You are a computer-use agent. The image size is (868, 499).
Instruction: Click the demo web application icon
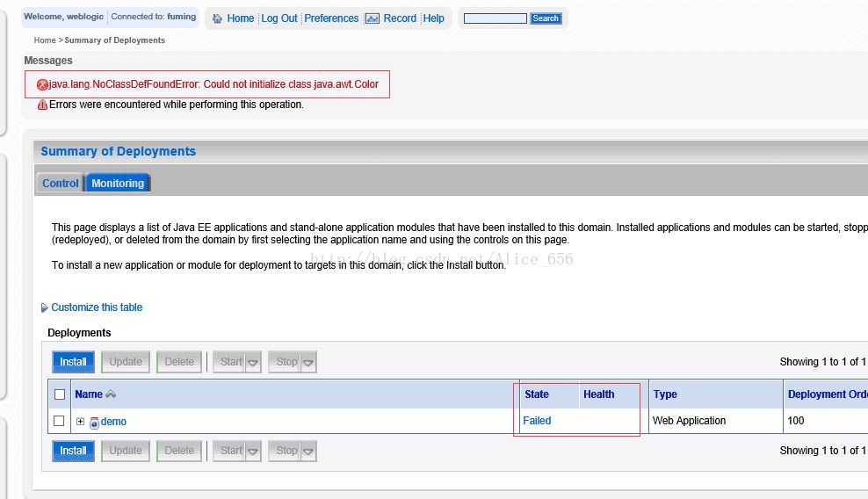click(94, 422)
